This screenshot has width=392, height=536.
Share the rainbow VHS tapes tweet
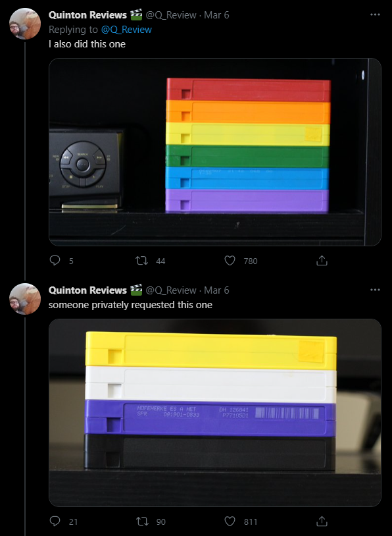pyautogui.click(x=322, y=261)
